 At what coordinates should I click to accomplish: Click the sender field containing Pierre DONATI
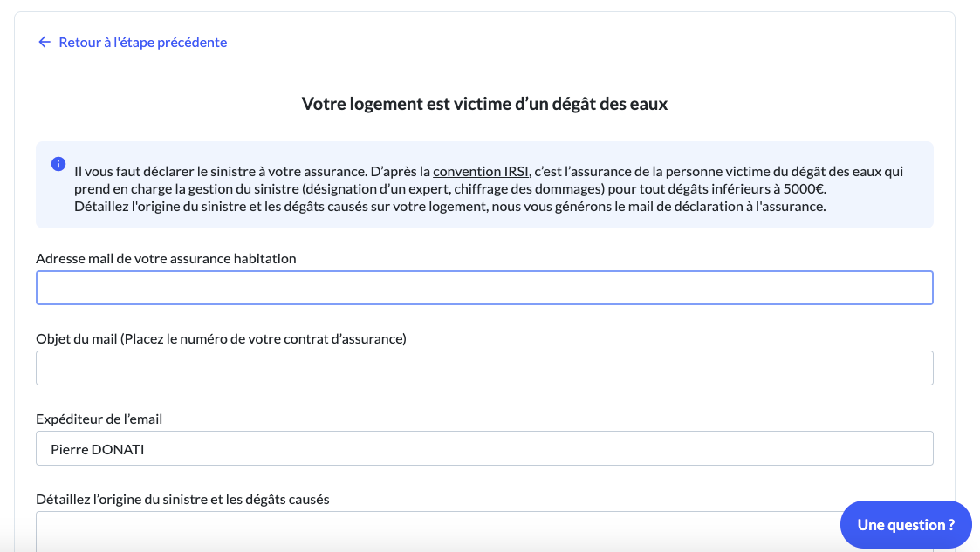point(484,448)
